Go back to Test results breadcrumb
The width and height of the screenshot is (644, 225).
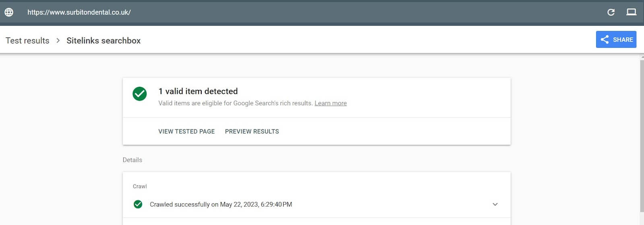(x=27, y=41)
